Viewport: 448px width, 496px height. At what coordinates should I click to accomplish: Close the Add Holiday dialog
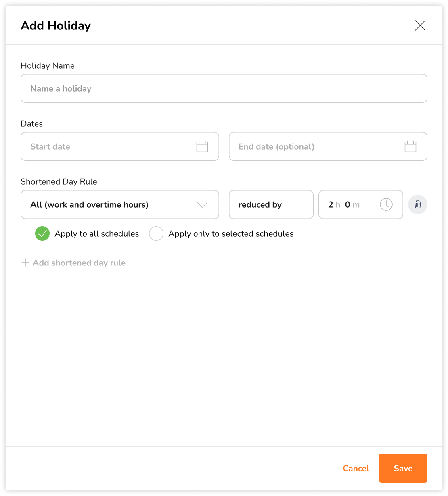[x=420, y=25]
